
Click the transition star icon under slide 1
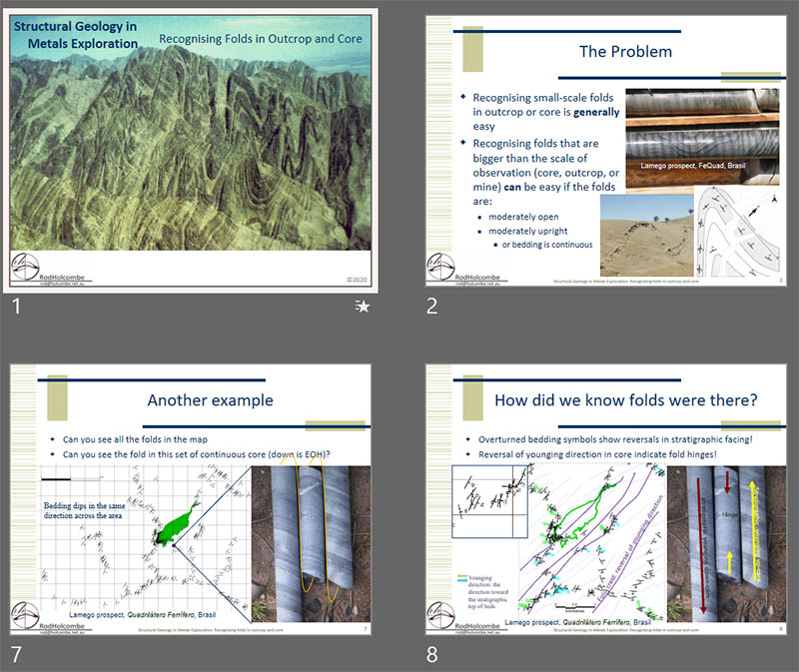[363, 307]
